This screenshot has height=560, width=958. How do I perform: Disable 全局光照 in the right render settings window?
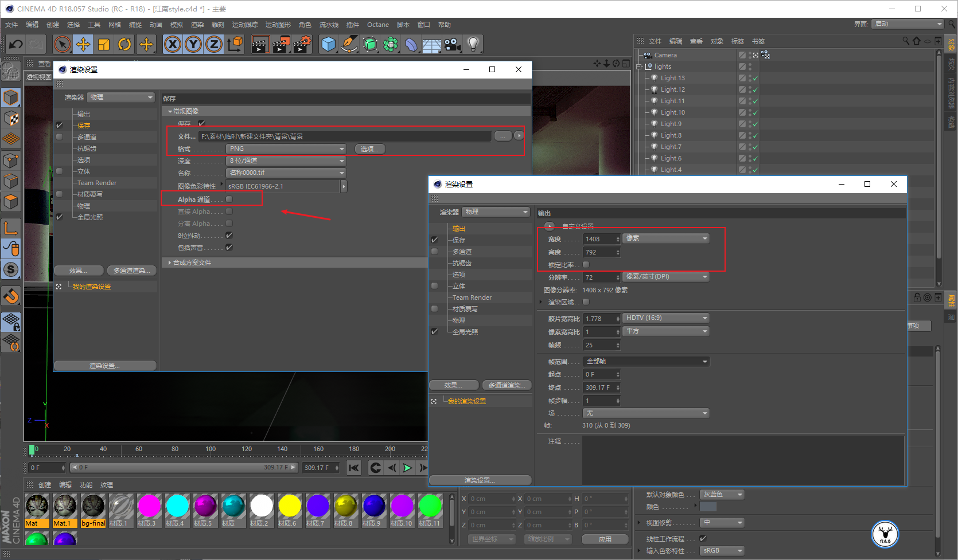point(435,332)
